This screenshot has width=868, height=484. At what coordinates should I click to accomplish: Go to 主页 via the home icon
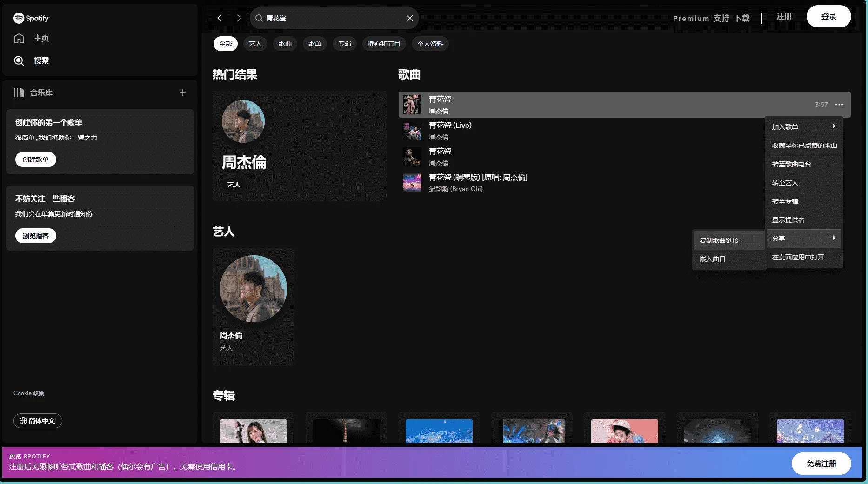[19, 38]
